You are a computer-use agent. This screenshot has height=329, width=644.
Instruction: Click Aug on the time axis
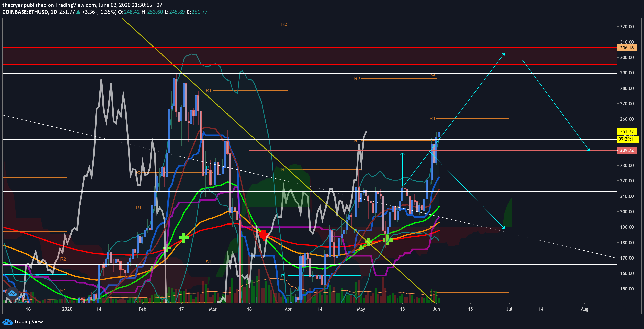point(584,309)
